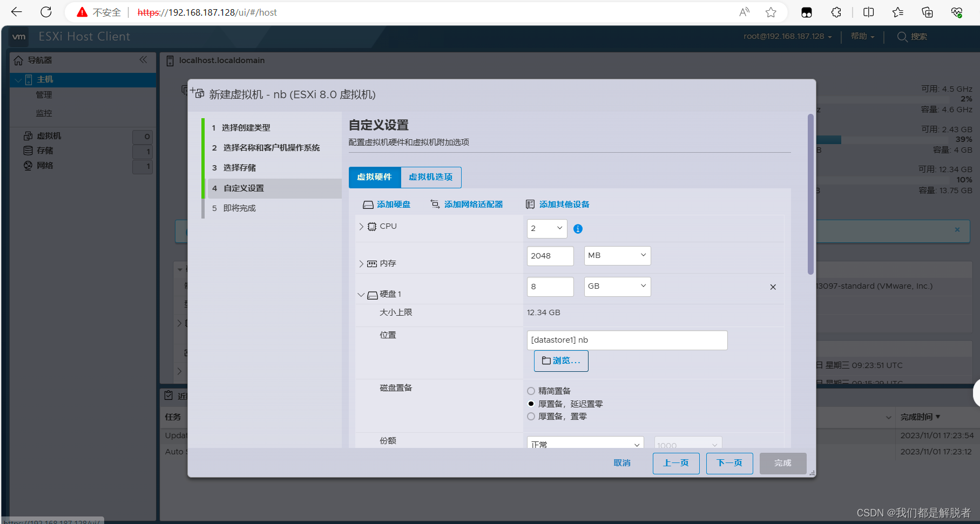The height and width of the screenshot is (524, 980).
Task: Select thick provisioned, eagerly zeroed radio button
Action: tap(531, 416)
